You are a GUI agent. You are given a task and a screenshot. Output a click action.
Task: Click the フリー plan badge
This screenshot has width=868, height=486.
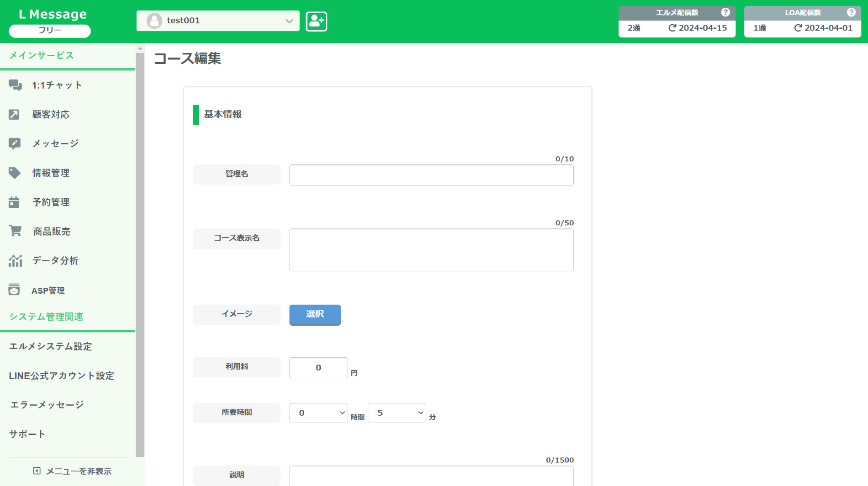(x=50, y=31)
